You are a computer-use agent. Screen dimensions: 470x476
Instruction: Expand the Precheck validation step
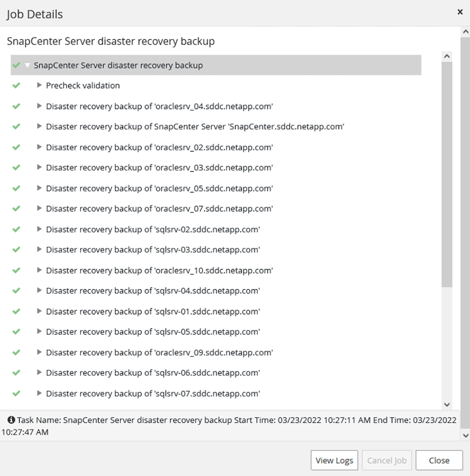39,86
